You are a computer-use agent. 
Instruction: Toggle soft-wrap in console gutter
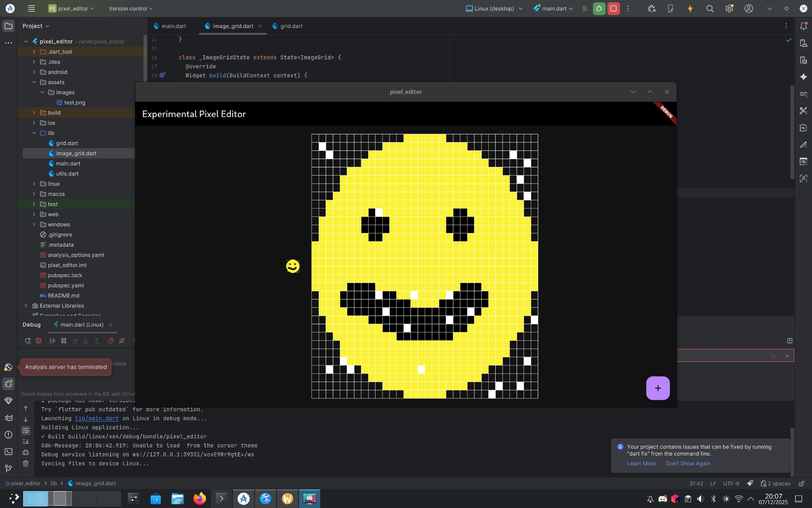[26, 430]
